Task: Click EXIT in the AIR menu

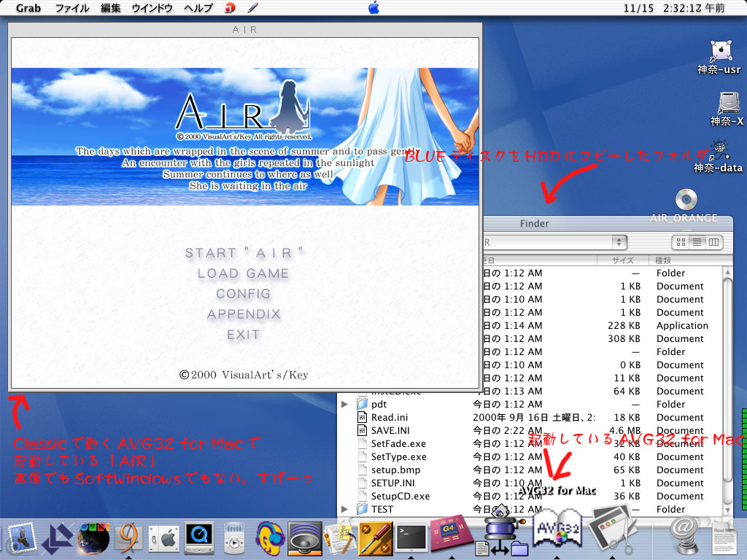Action: [244, 335]
